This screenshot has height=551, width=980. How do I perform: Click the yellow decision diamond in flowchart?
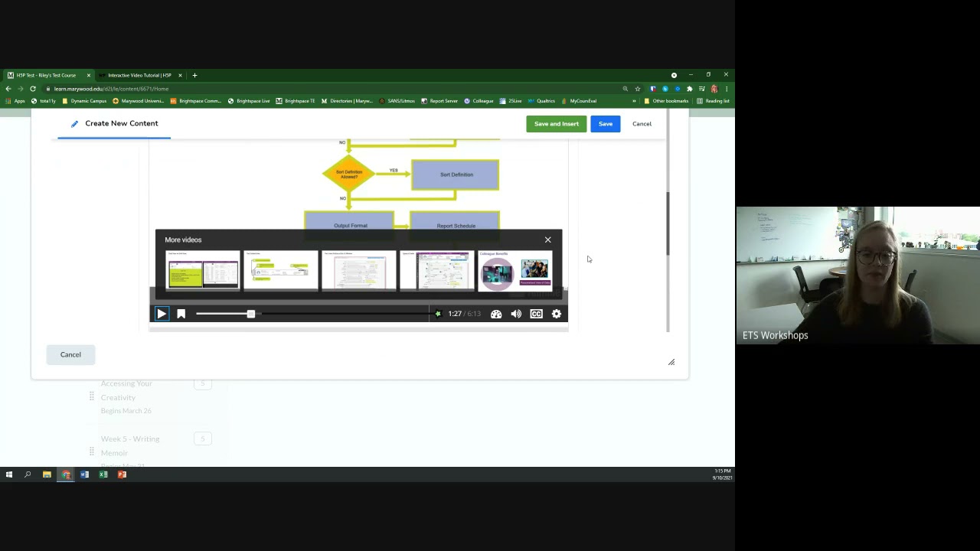click(x=348, y=174)
